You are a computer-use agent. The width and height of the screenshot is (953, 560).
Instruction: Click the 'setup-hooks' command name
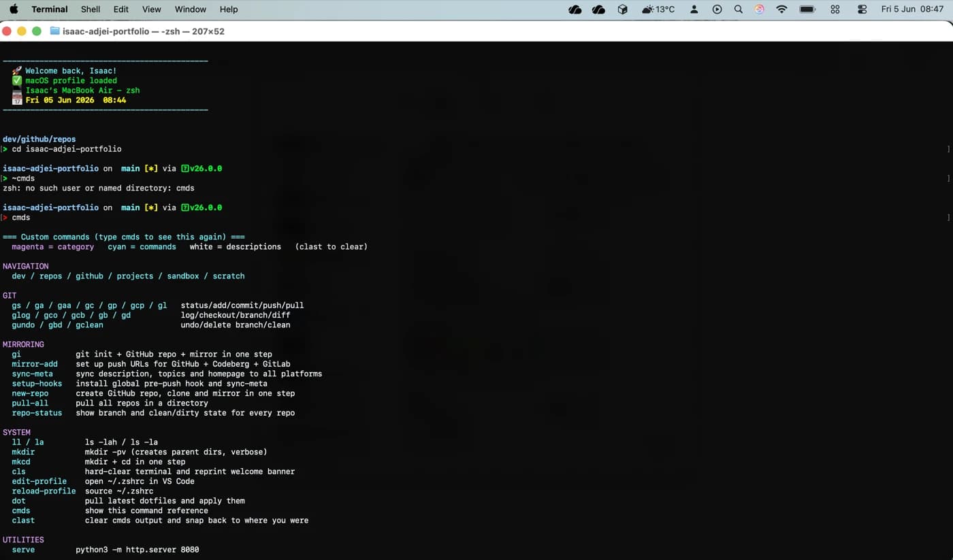tap(37, 384)
